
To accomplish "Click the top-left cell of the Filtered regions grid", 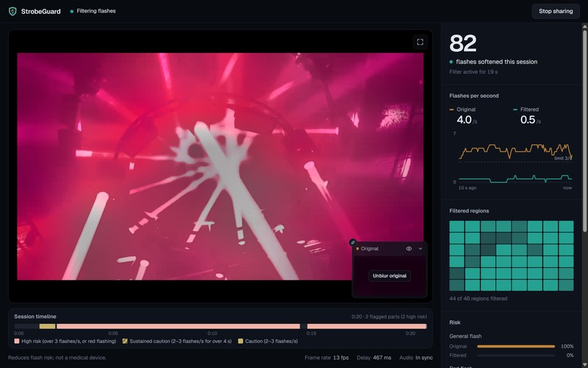I will (457, 226).
